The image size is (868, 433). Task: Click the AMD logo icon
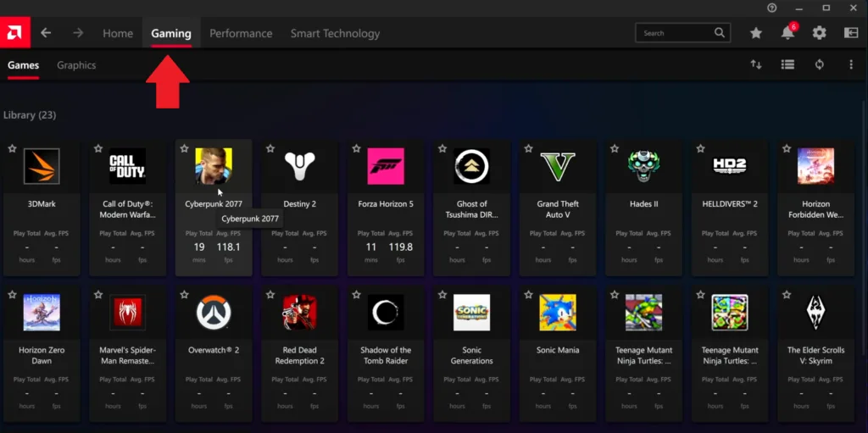[15, 33]
